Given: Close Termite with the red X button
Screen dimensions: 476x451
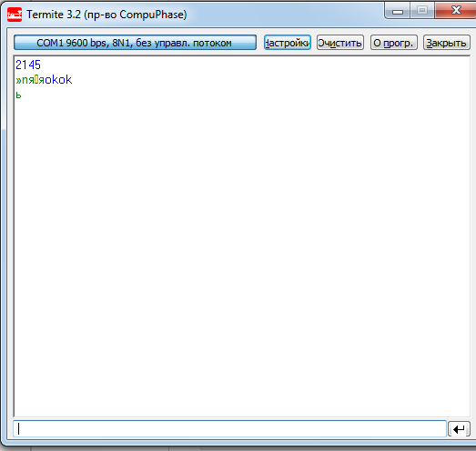Looking at the screenshot, I should coord(456,11).
